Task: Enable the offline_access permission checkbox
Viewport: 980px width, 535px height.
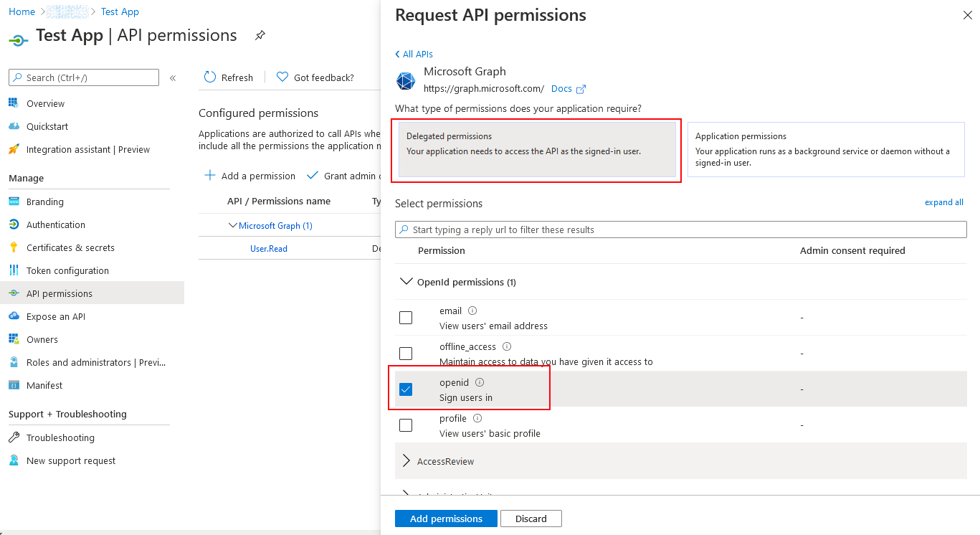Action: 406,354
